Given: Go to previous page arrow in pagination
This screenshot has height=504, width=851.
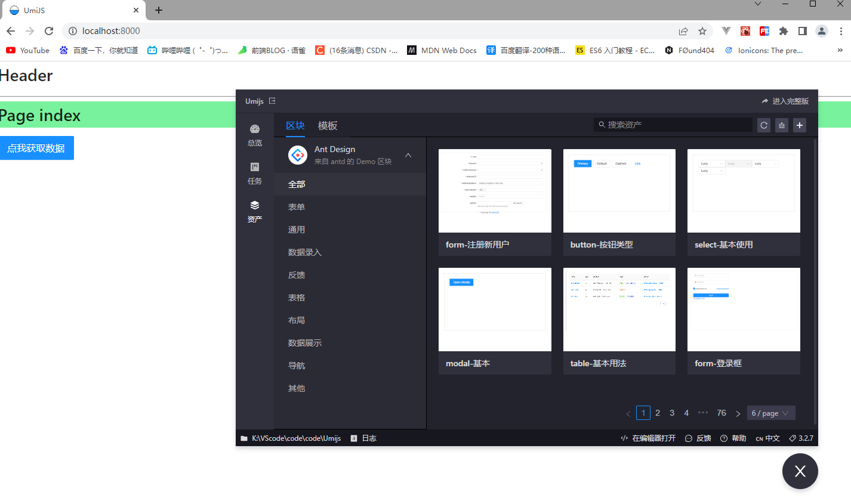Looking at the screenshot, I should pos(628,413).
